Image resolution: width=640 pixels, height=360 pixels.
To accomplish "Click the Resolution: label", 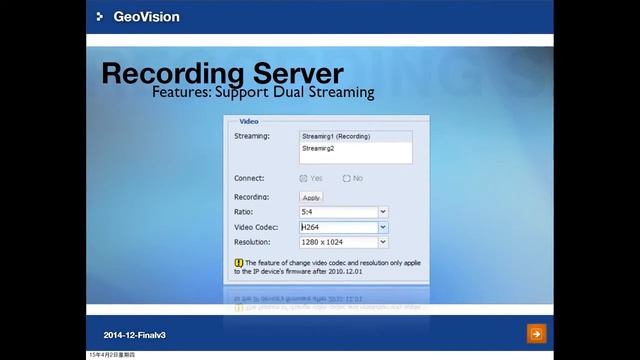I will [252, 242].
